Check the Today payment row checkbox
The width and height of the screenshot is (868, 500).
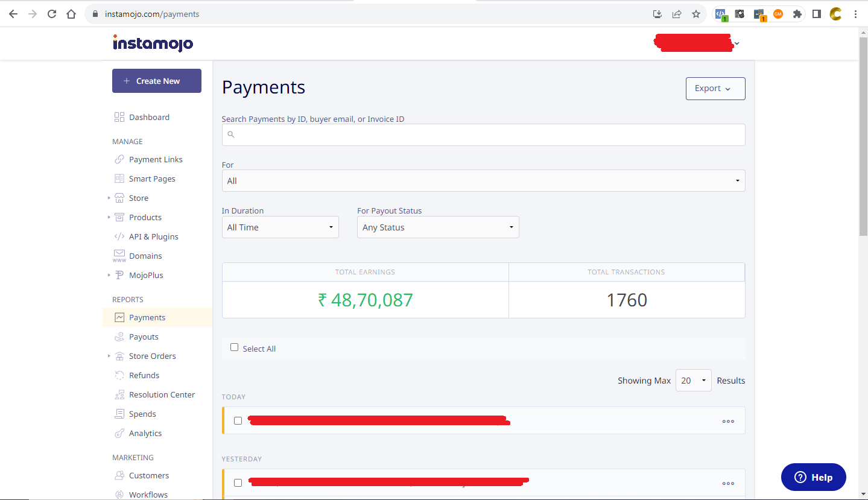238,420
